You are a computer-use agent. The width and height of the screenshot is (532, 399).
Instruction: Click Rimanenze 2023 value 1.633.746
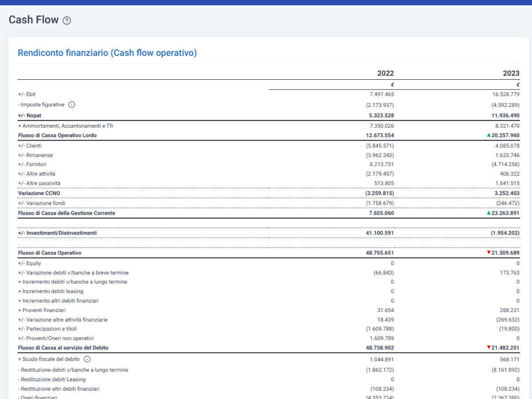[507, 155]
